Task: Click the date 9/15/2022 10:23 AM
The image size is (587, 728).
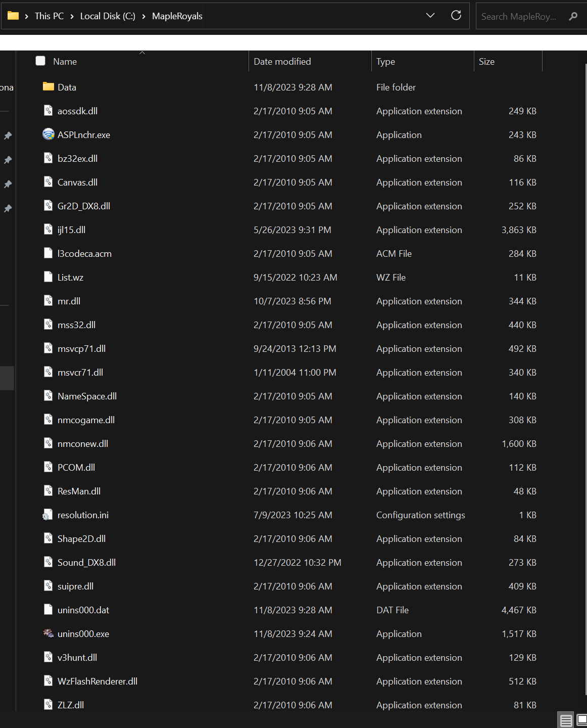Action: click(x=296, y=278)
